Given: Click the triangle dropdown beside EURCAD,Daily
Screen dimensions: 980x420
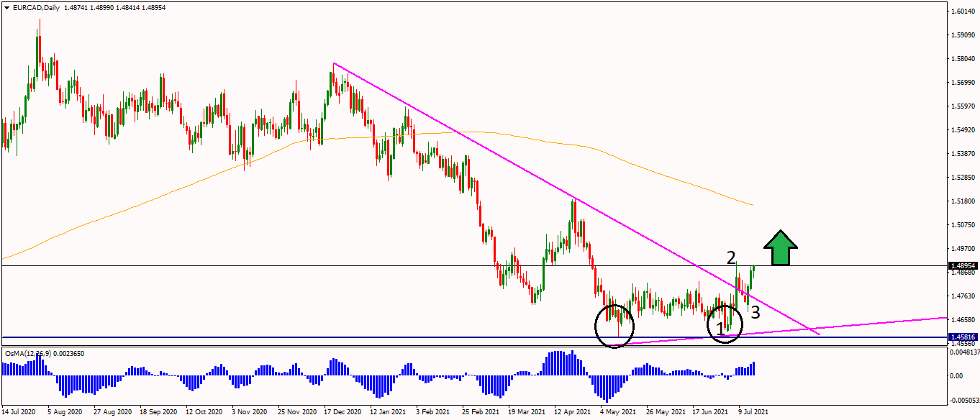Looking at the screenshot, I should pyautogui.click(x=5, y=7).
